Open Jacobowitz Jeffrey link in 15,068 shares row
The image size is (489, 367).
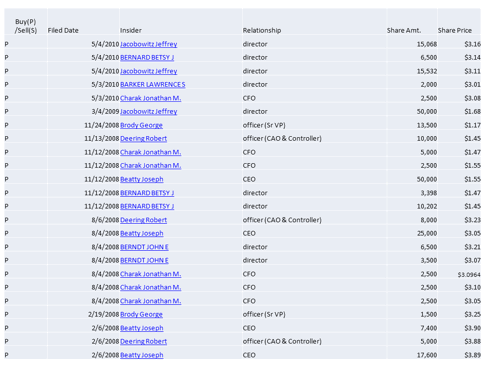pos(148,44)
